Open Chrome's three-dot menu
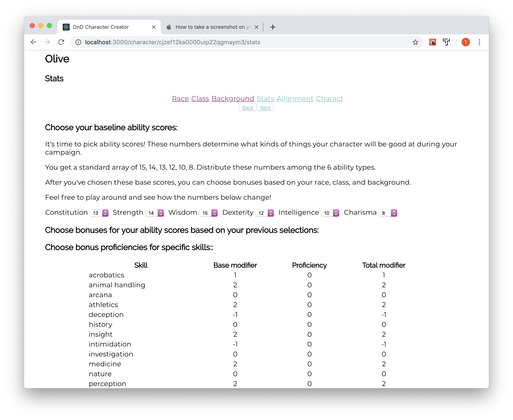This screenshot has height=420, width=513. click(x=479, y=42)
